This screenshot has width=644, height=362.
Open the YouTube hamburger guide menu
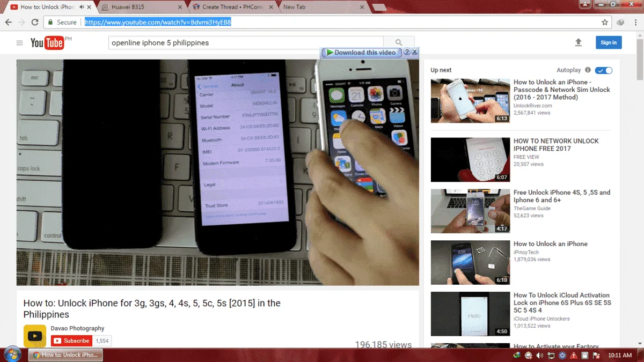coord(20,43)
